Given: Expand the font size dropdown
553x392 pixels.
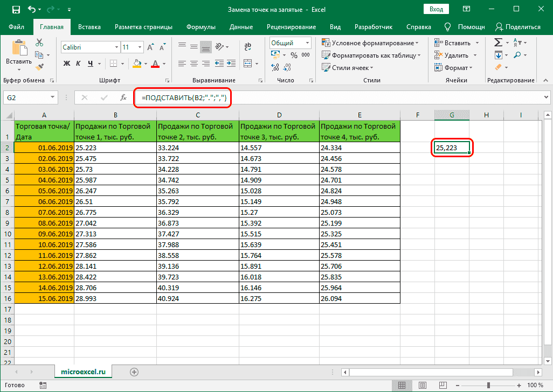Looking at the screenshot, I should (139, 47).
